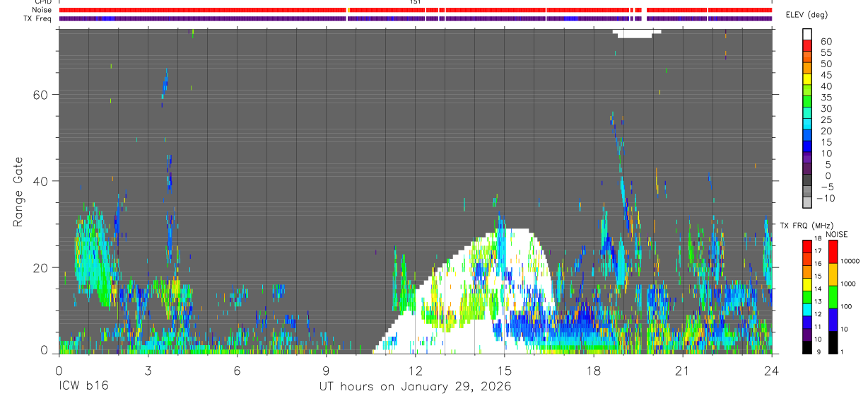Viewport: 868px width, 401px height.
Task: Click the '1000' label on the NOISE legend
Action: (848, 284)
